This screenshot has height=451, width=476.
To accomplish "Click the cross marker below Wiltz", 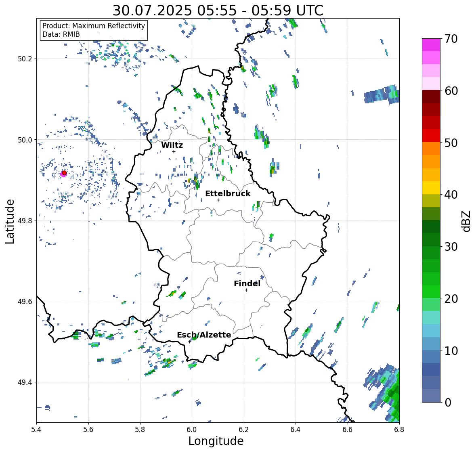I will (x=174, y=151).
